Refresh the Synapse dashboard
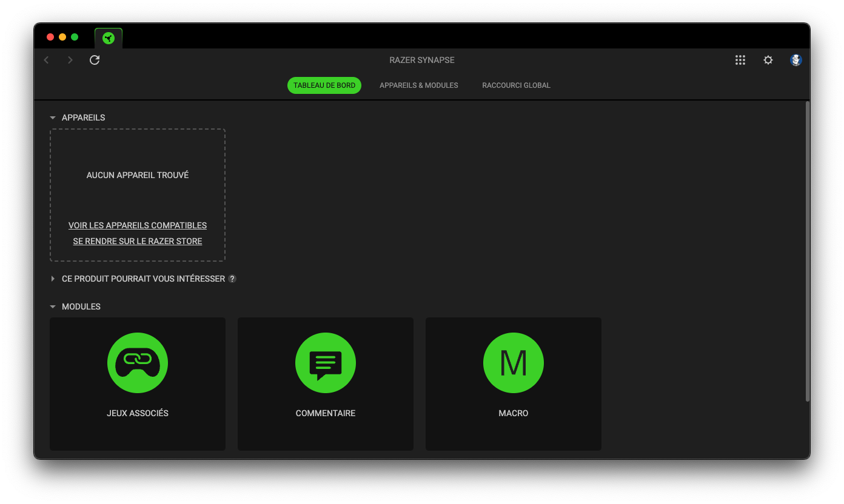This screenshot has width=844, height=504. tap(95, 60)
